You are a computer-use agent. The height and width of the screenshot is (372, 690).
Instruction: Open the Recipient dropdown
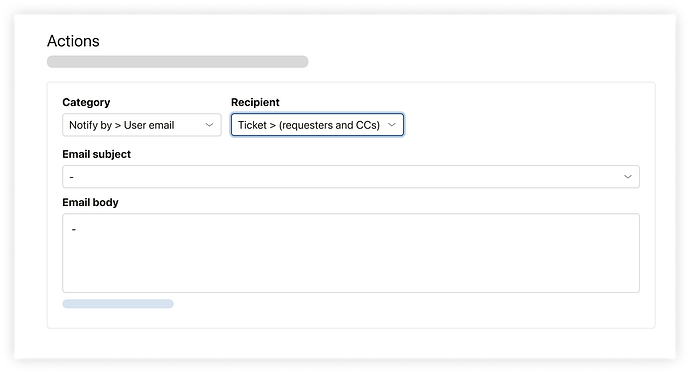coord(317,125)
